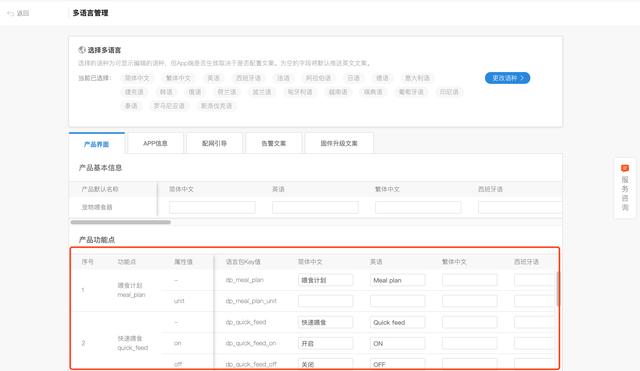Open the 固件升级文案 tab
Viewport: 640px width, 371px height.
tap(339, 143)
